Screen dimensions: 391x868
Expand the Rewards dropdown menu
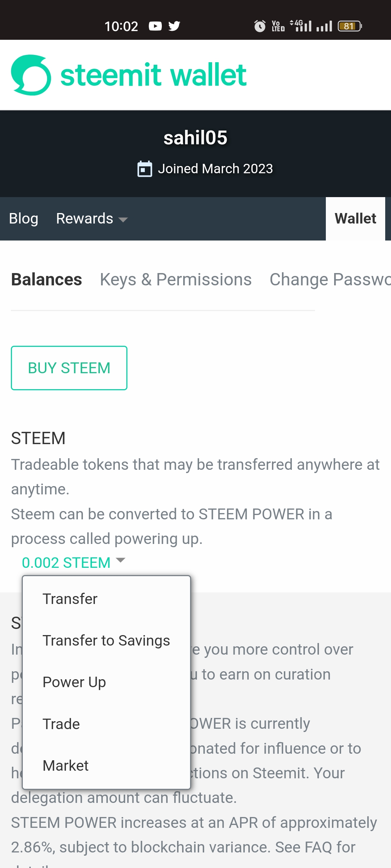pos(92,219)
